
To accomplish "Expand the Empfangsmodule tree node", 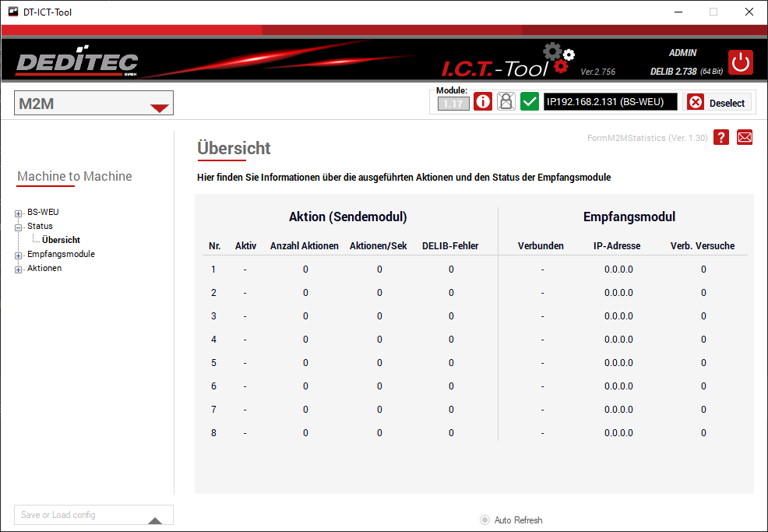I will click(19, 255).
